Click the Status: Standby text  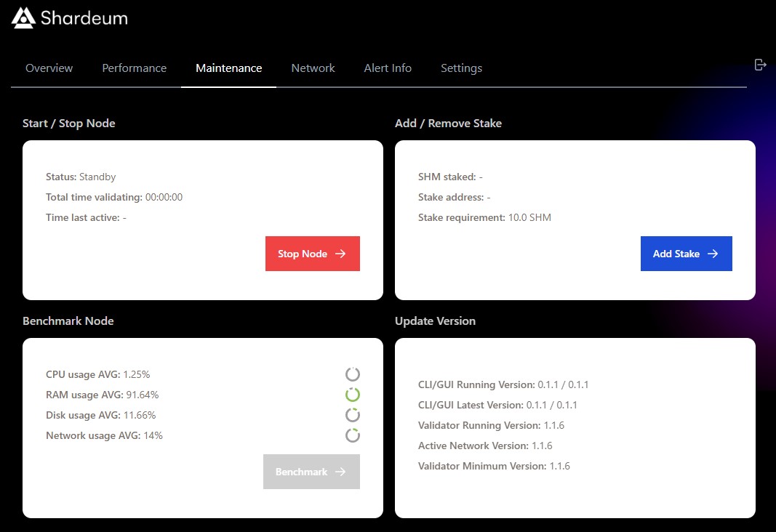pyautogui.click(x=81, y=177)
